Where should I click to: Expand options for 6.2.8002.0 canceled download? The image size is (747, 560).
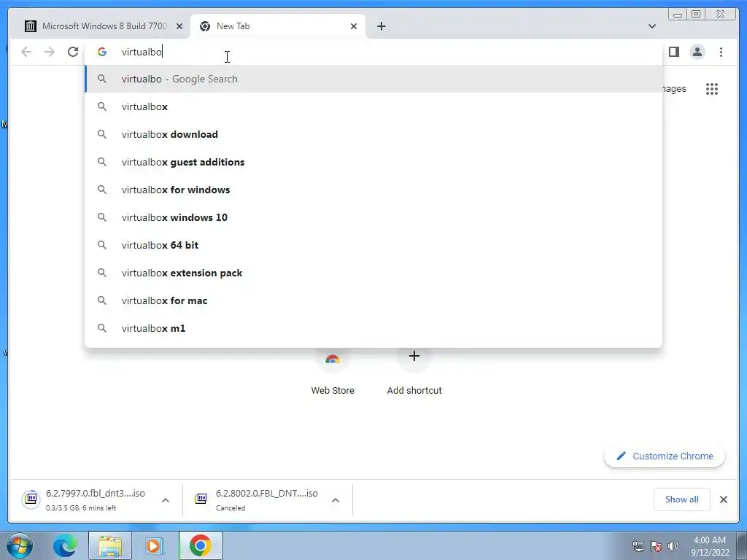pyautogui.click(x=336, y=500)
